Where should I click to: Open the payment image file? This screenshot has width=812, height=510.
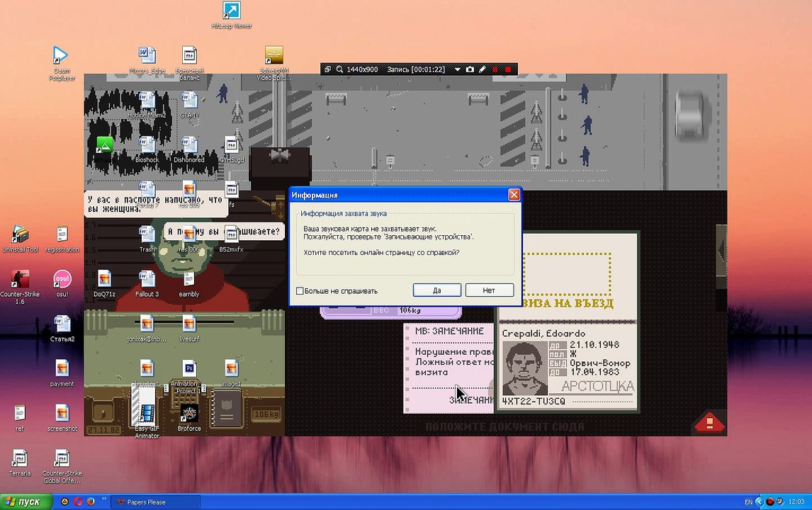[62, 373]
